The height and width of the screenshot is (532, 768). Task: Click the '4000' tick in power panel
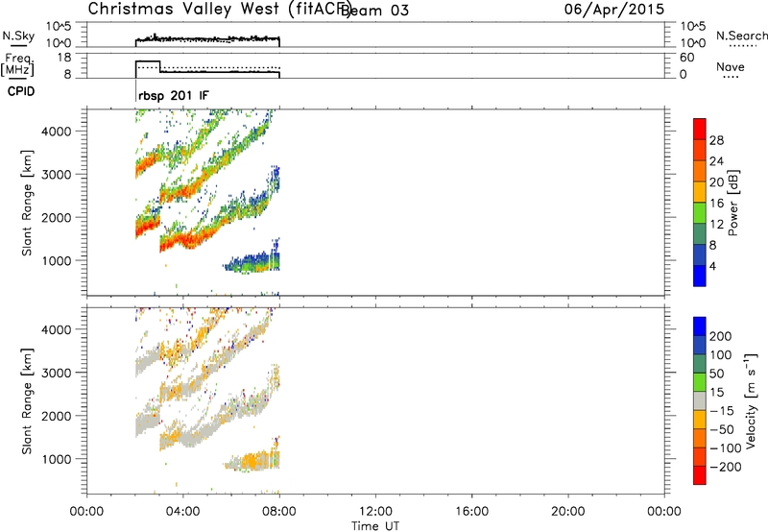(x=56, y=132)
